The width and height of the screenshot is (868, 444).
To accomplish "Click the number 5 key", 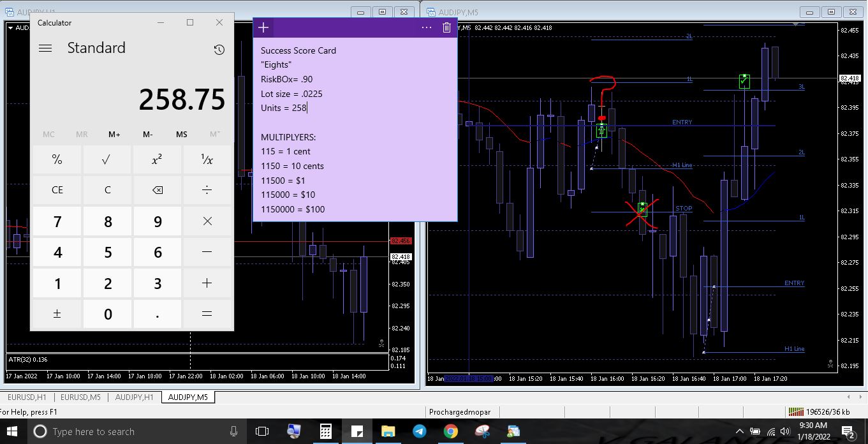I will 107,252.
